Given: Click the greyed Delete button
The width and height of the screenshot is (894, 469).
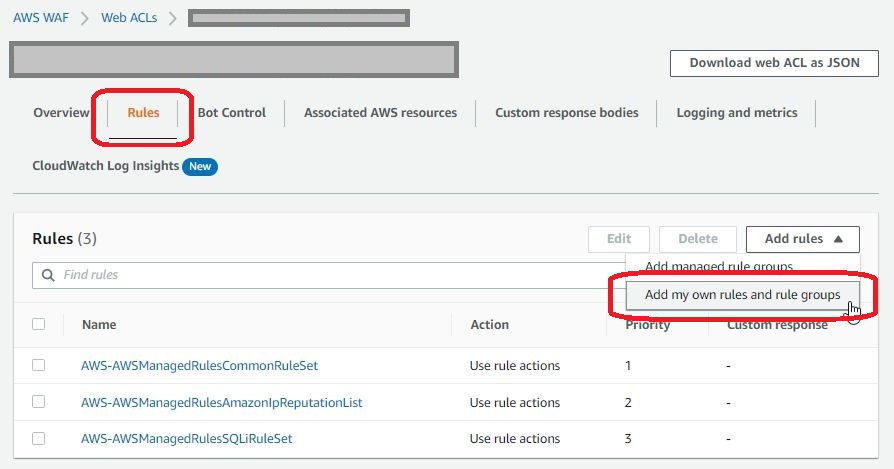Looking at the screenshot, I should [x=698, y=239].
